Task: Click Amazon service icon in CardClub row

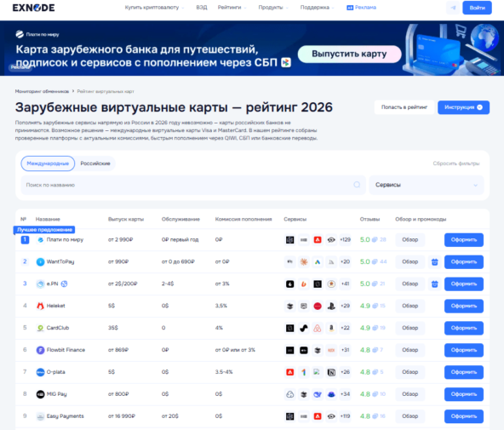Action: pos(331,328)
